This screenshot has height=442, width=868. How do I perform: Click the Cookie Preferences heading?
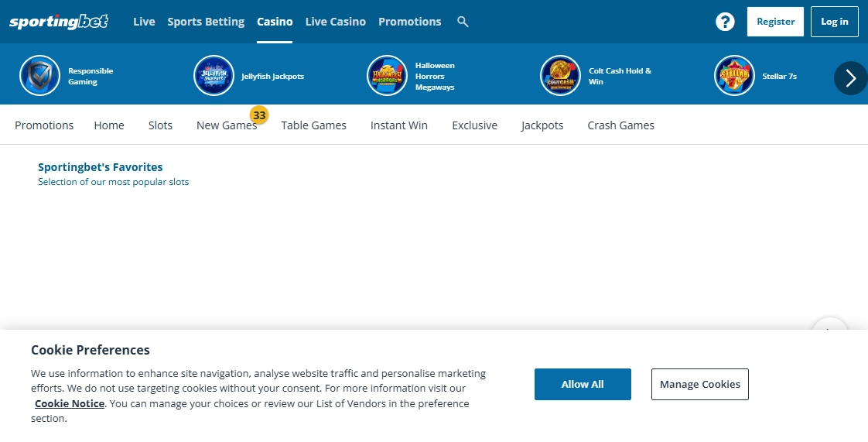coord(91,350)
